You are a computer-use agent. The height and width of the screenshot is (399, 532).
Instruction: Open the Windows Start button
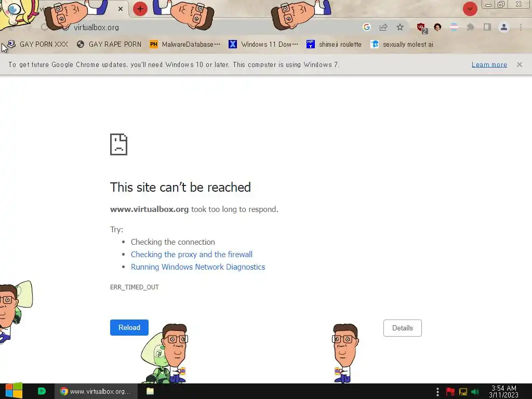click(14, 391)
